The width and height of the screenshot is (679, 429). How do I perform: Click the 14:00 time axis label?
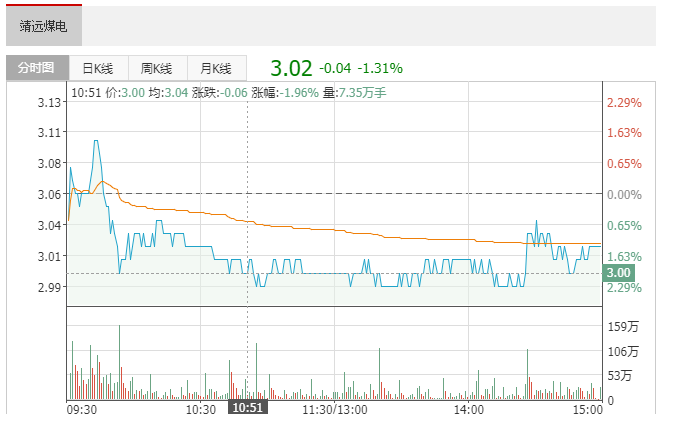click(x=468, y=409)
